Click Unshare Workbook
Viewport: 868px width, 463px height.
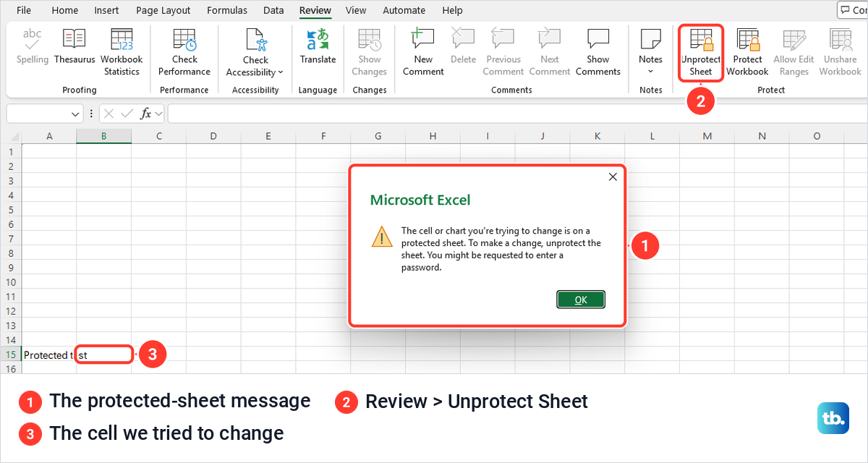coord(840,52)
